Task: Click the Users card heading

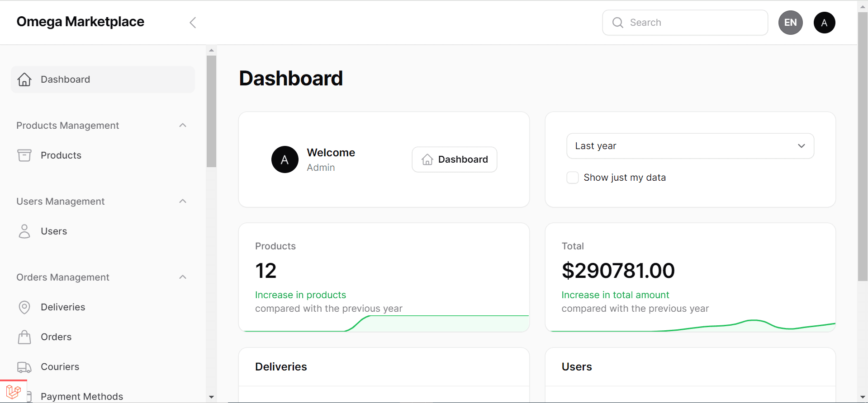Action: pyautogui.click(x=577, y=367)
